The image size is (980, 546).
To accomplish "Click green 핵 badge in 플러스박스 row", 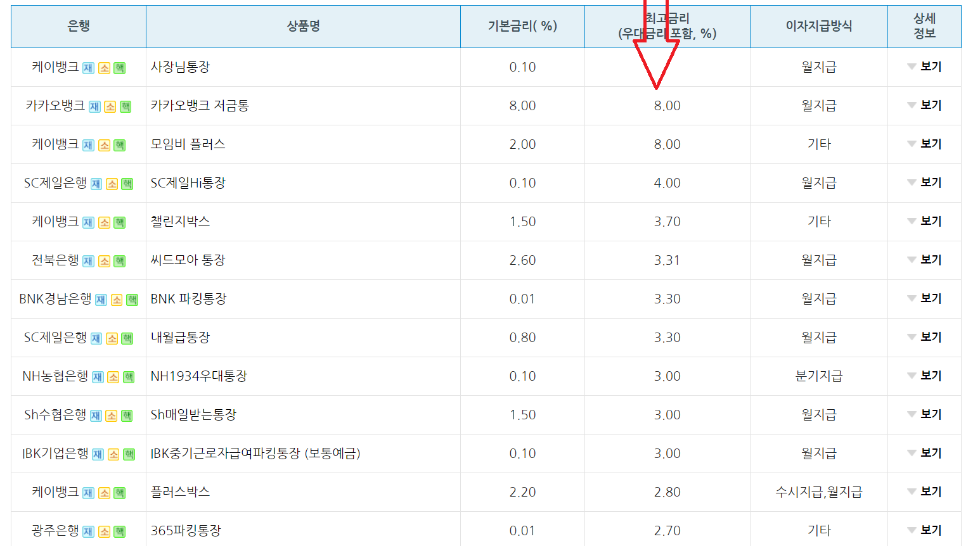I will click(120, 493).
